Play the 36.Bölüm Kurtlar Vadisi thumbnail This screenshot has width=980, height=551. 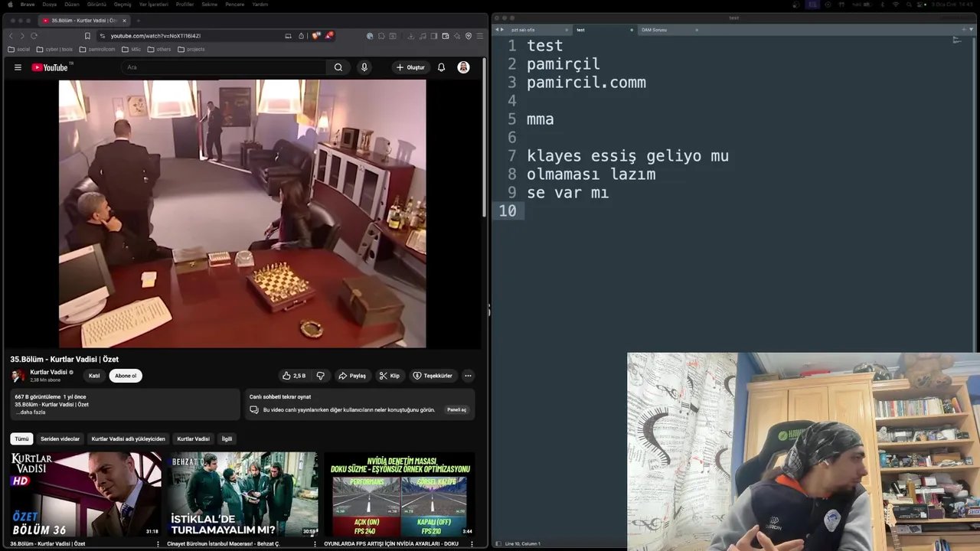point(85,494)
